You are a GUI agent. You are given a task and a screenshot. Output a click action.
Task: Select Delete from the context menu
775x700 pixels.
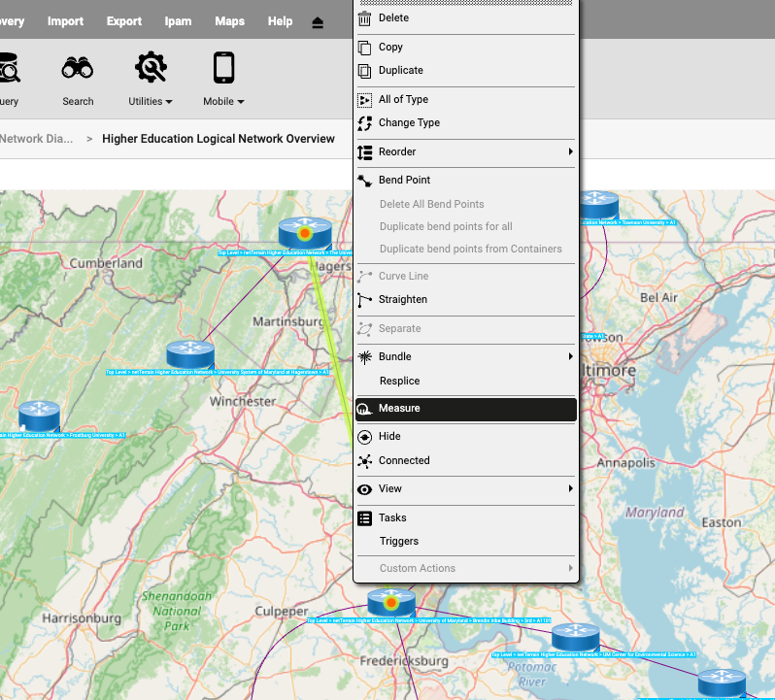pos(393,18)
